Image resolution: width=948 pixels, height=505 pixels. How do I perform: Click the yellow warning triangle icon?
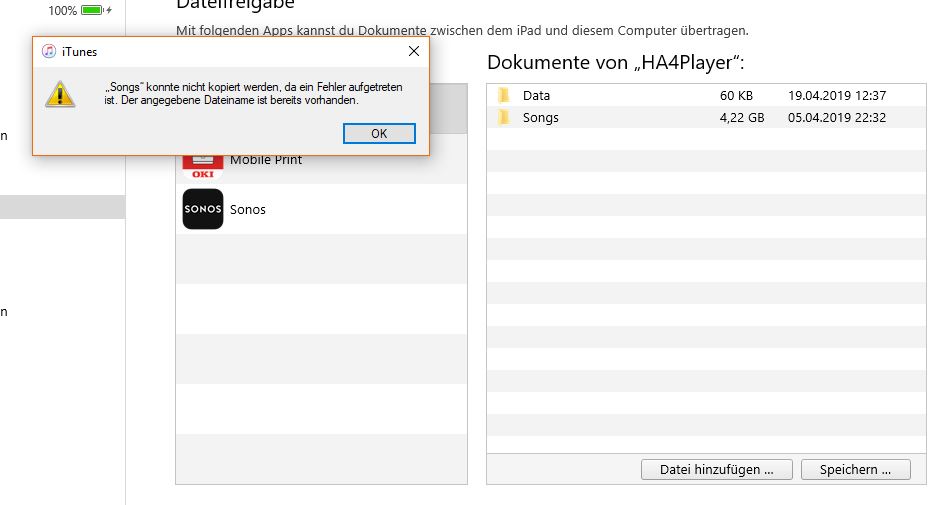point(61,94)
